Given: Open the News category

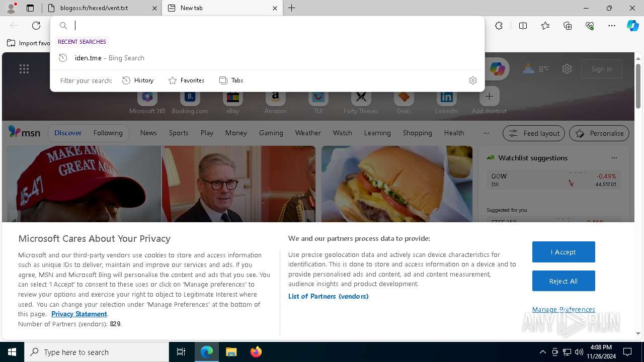Looking at the screenshot, I should tap(148, 133).
